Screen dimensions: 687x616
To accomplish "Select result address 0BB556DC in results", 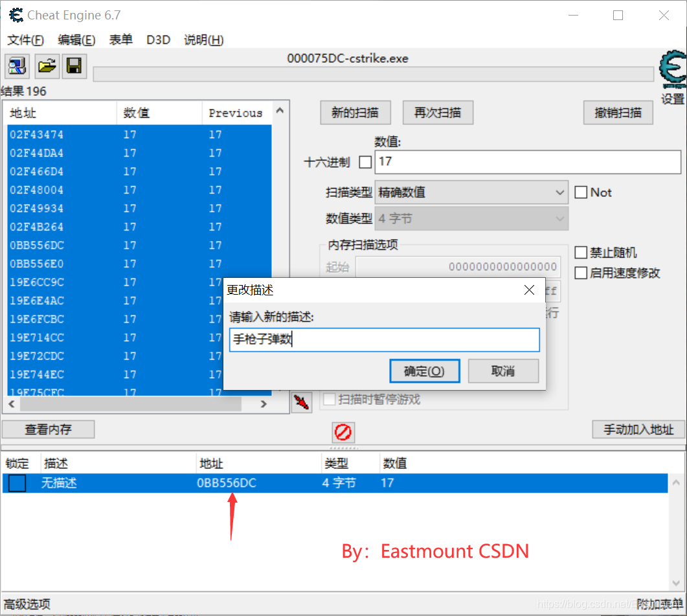I will 37,245.
